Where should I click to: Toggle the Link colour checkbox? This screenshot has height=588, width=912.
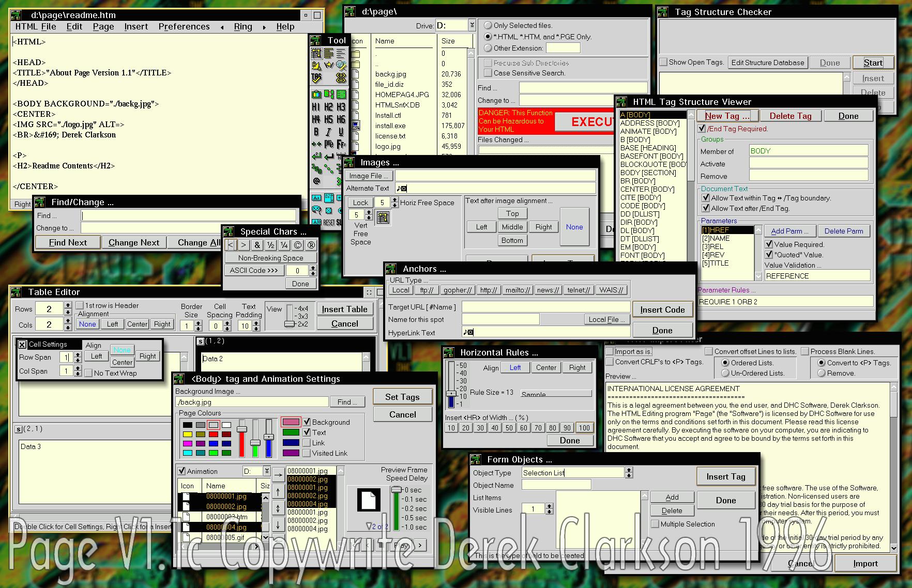[x=307, y=443]
